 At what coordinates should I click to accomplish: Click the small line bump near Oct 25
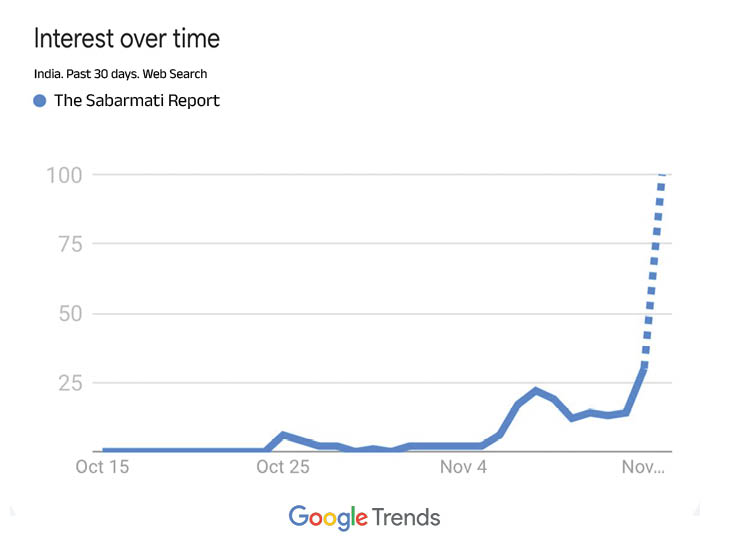(x=284, y=435)
